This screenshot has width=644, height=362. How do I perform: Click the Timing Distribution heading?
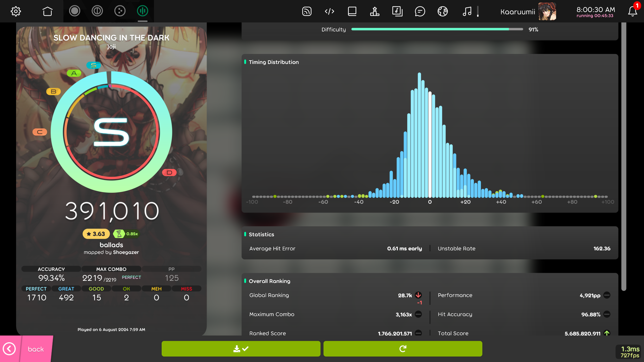click(274, 62)
